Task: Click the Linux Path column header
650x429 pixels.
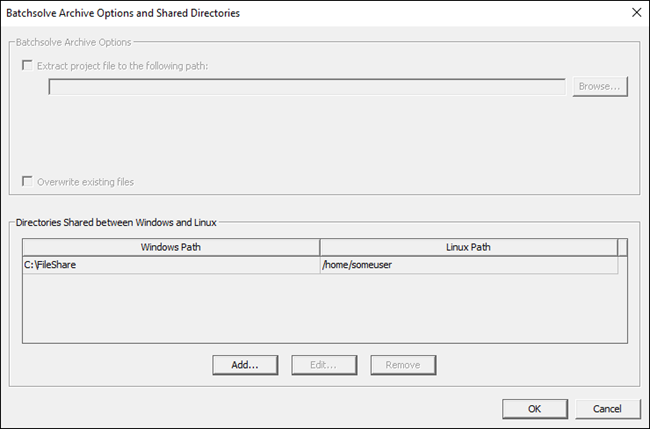Action: coord(468,247)
